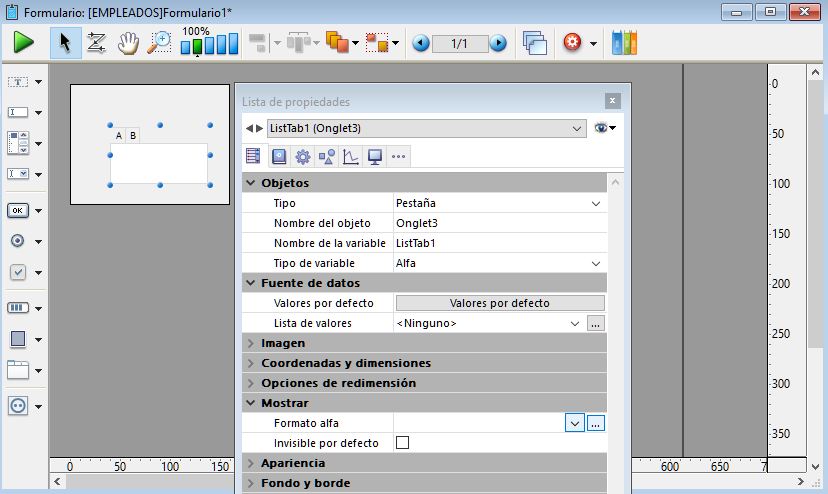Open the gear actions tab in properties
The height and width of the screenshot is (494, 828).
[302, 156]
